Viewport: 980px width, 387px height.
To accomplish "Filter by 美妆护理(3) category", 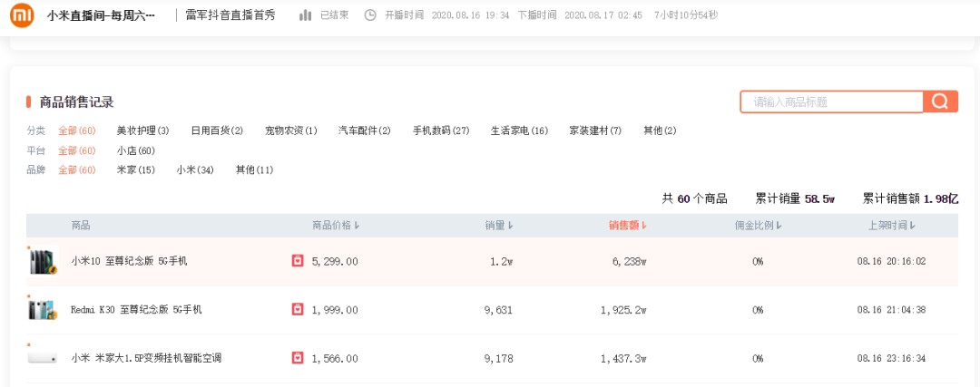I will click(x=142, y=131).
